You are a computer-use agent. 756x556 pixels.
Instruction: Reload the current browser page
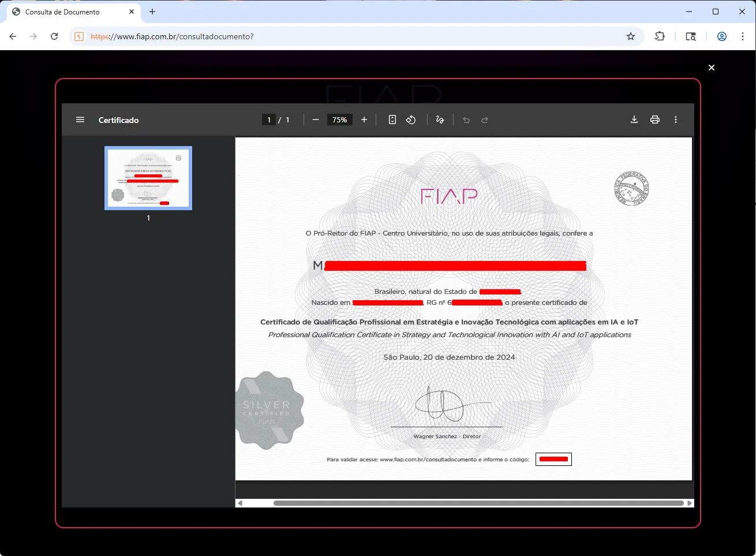tap(54, 36)
